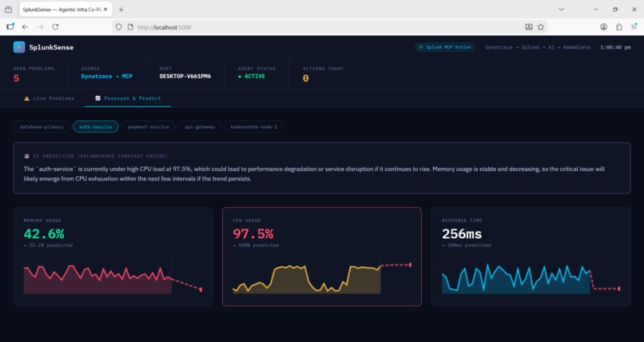Switch to the Live Problems tab
The width and height of the screenshot is (644, 342).
(x=49, y=98)
